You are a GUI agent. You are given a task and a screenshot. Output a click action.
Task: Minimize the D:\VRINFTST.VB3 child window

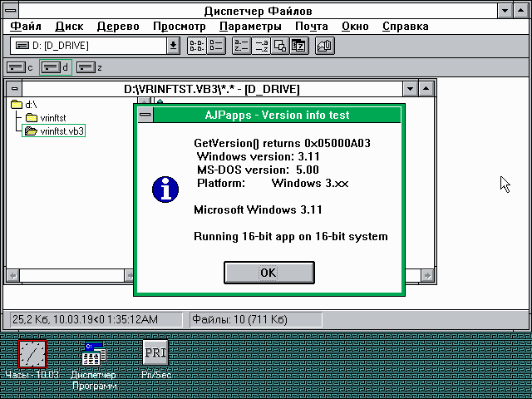(410, 89)
